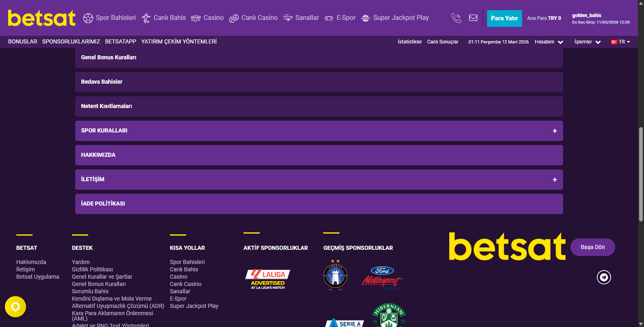Screen dimensions: 644x327
Task: Open footer Gizlilik Politikası link
Action: click(92, 269)
